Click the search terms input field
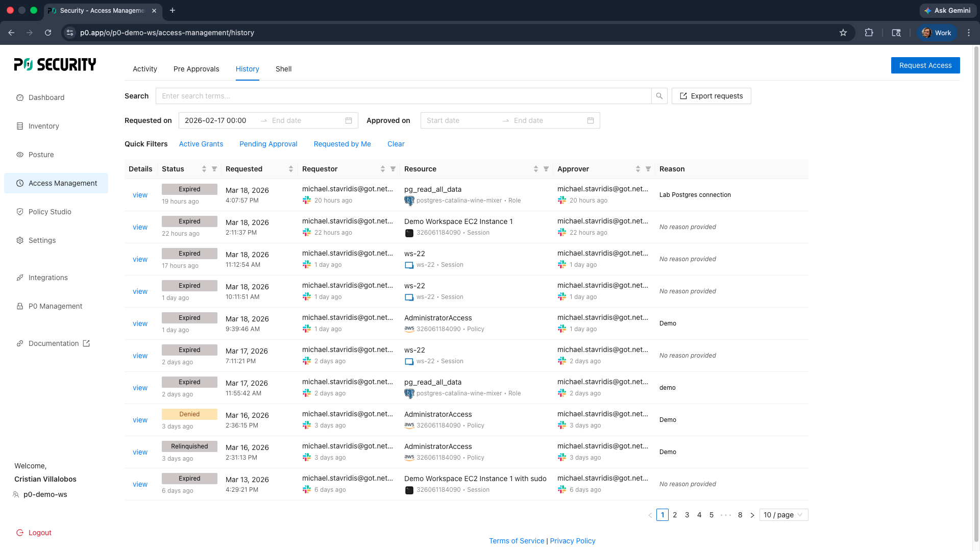Screen dimensions: 980x551 403,96
